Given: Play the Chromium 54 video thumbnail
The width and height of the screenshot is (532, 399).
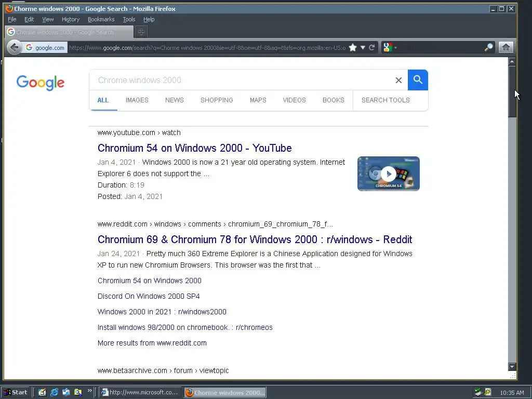Looking at the screenshot, I should pos(389,174).
